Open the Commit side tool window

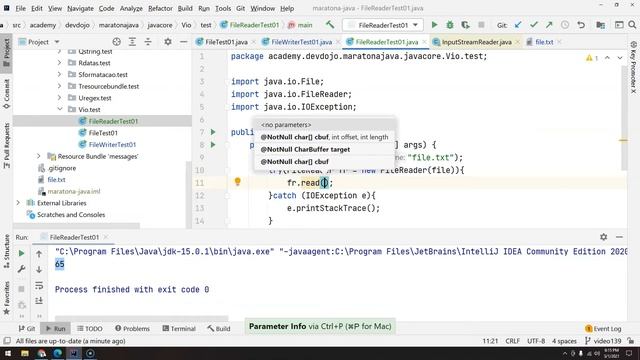[7, 94]
